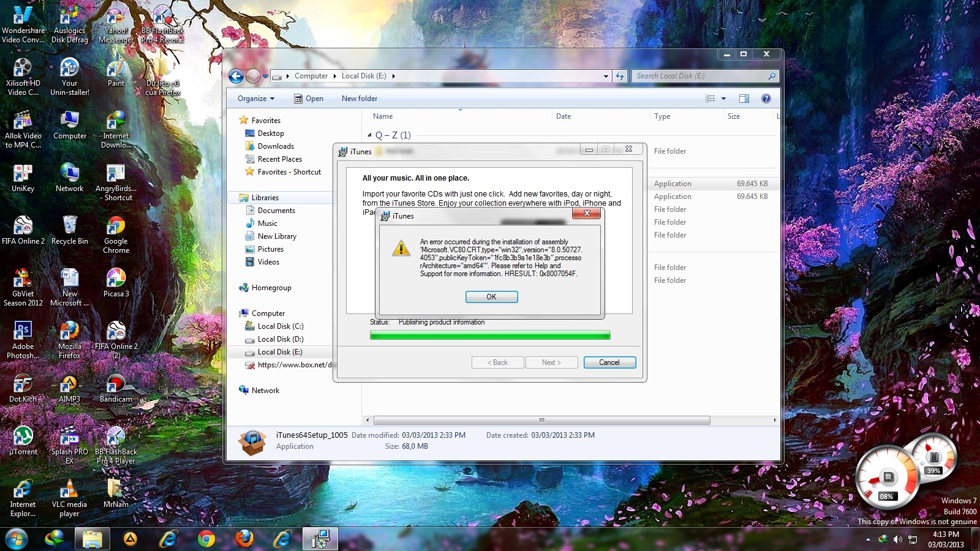Click OK in the iTunes error dialog
Screen dimensions: 980x551
[x=491, y=297]
